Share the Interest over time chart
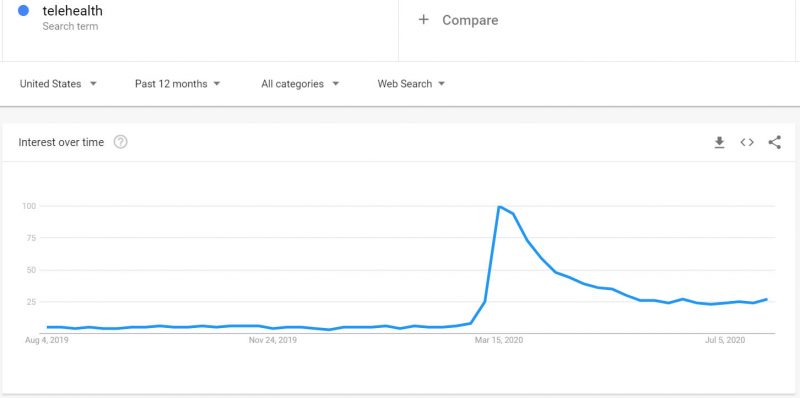This screenshot has height=398, width=800. [x=774, y=142]
